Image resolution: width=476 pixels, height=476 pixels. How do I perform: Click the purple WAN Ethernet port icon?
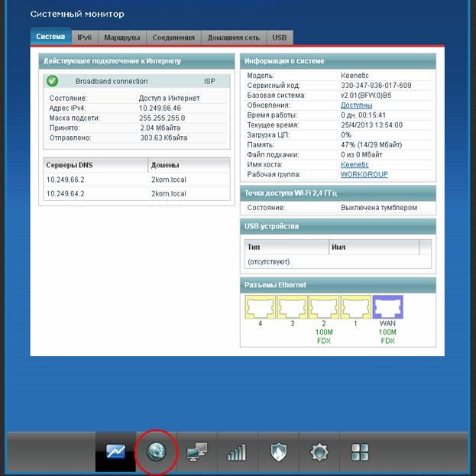click(387, 307)
